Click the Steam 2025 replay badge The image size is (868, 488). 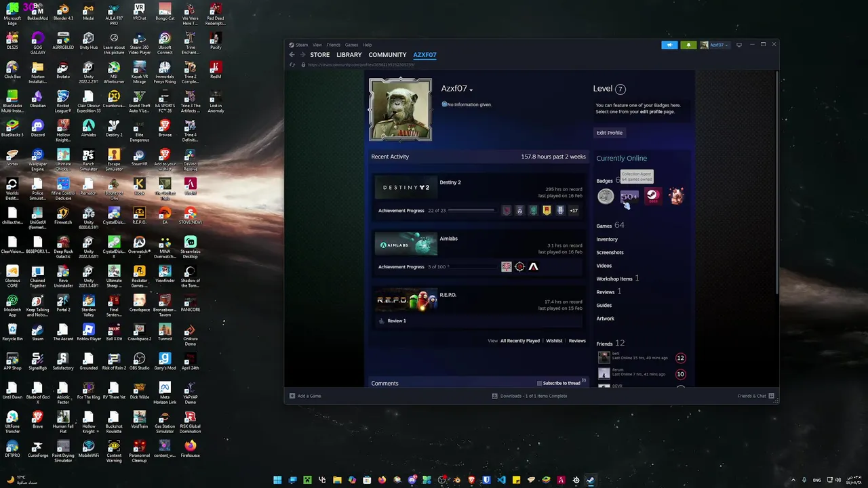click(x=652, y=197)
